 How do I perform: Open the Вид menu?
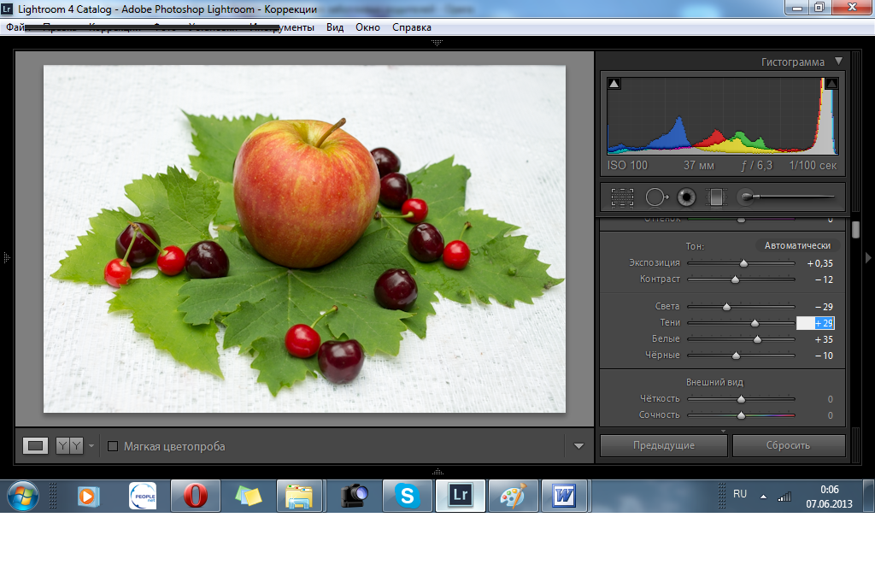point(335,27)
